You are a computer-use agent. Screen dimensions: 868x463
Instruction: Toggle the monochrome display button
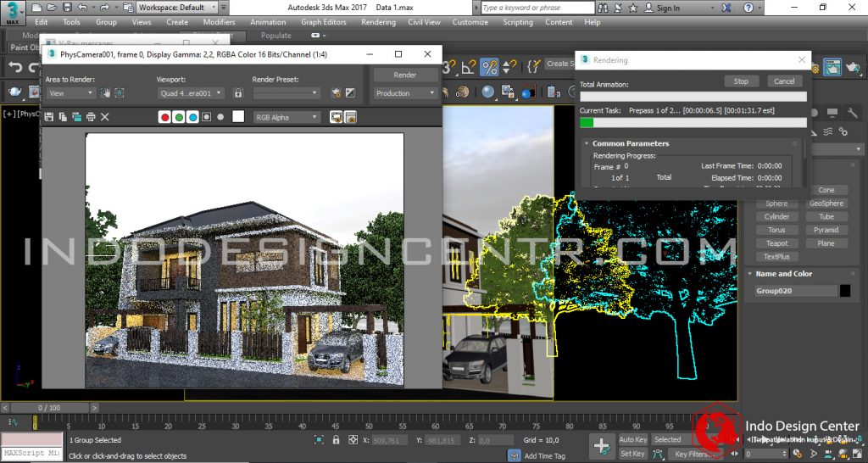pyautogui.click(x=220, y=117)
